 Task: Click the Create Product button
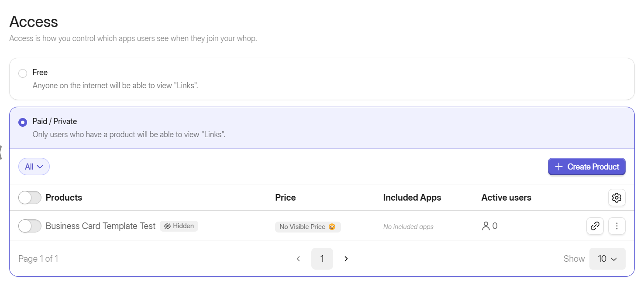[x=586, y=167]
